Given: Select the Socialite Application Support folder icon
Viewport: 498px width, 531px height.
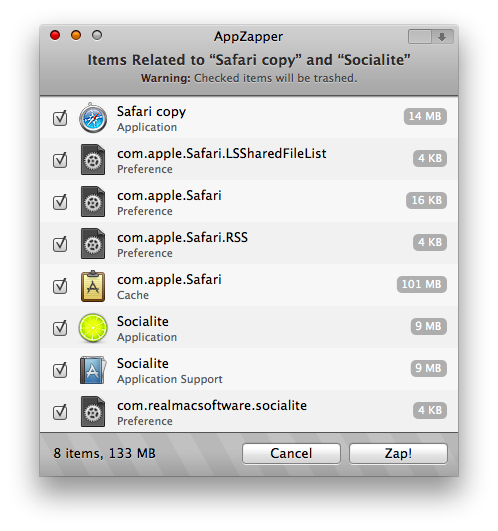Looking at the screenshot, I should [93, 370].
